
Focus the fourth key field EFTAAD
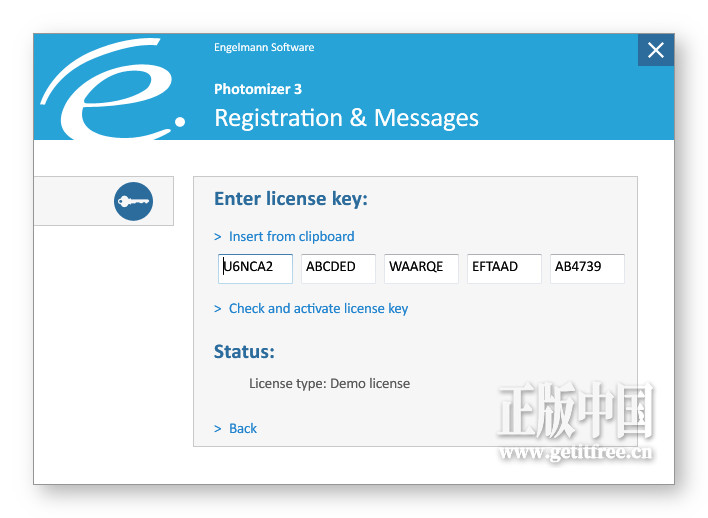504,269
